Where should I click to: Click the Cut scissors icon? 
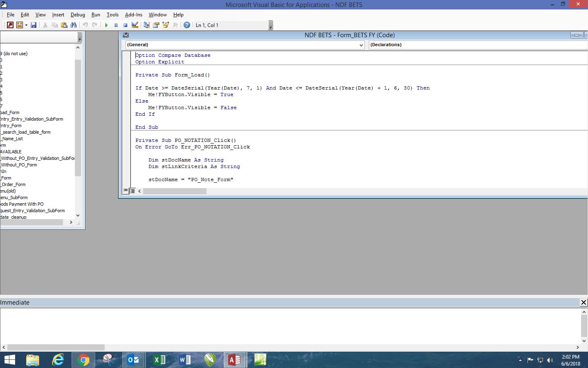(x=45, y=25)
